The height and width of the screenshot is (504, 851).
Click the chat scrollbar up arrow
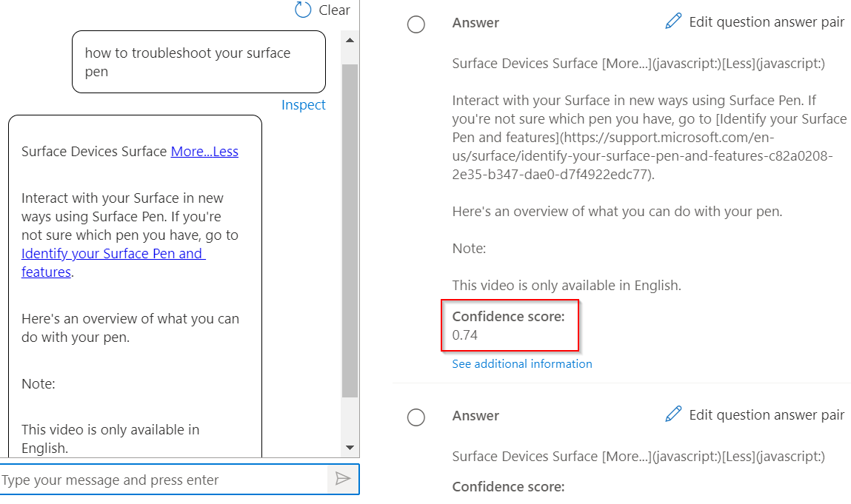(x=350, y=40)
